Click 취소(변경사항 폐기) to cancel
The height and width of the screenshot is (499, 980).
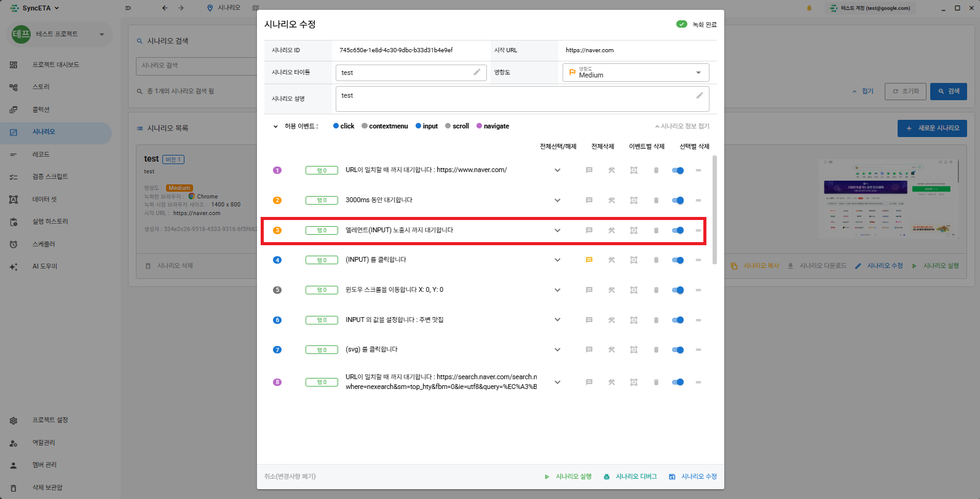pyautogui.click(x=290, y=476)
